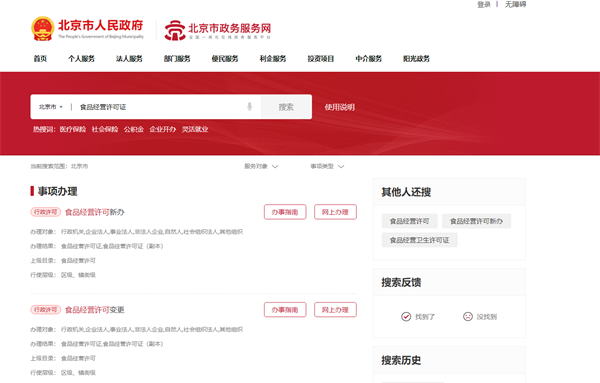Click the 行政许可 tag beside 食品经营许可新办
Screen dimensions: 600x383
pos(46,212)
